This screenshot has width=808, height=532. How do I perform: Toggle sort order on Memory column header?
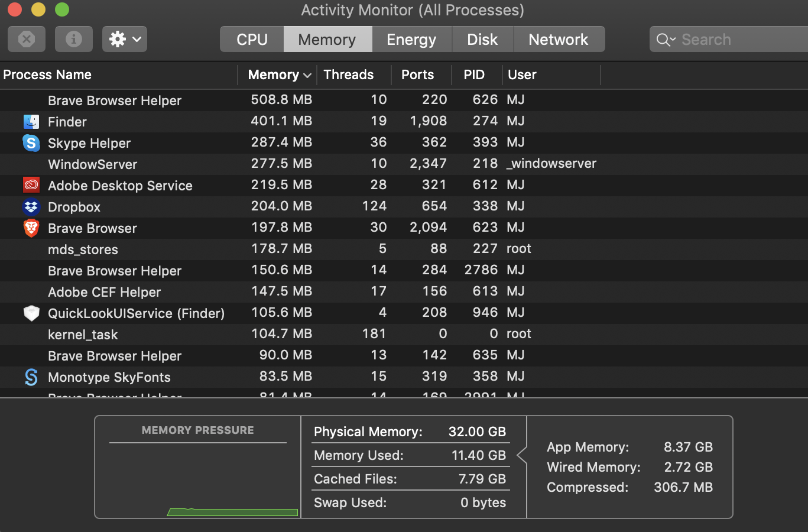[x=278, y=74]
